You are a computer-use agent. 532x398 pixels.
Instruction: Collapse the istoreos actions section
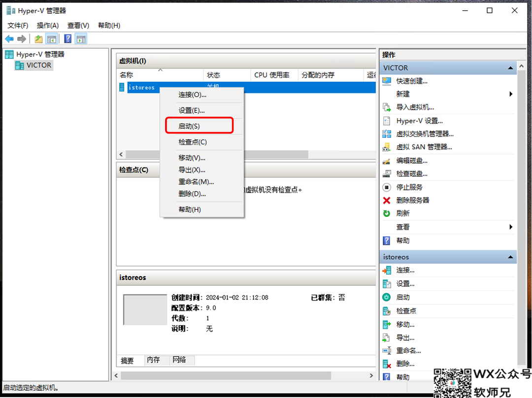tap(510, 257)
